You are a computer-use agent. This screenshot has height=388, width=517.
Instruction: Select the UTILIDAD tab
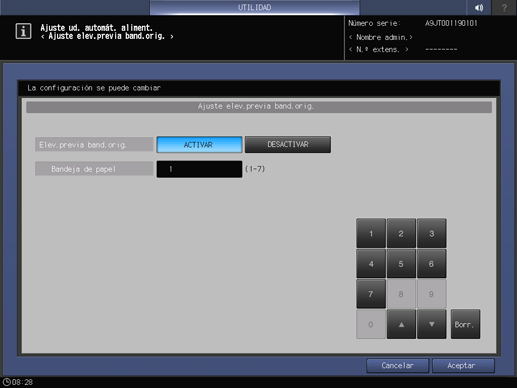click(255, 7)
